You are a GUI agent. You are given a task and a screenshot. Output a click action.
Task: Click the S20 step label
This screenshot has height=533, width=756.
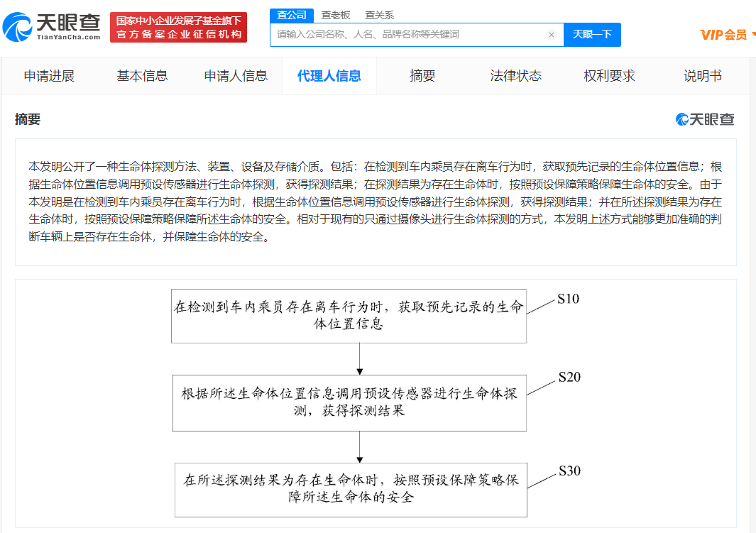pyautogui.click(x=569, y=377)
